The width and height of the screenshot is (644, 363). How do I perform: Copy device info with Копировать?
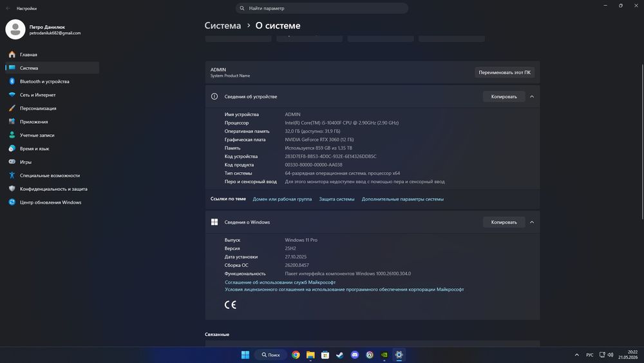(504, 97)
